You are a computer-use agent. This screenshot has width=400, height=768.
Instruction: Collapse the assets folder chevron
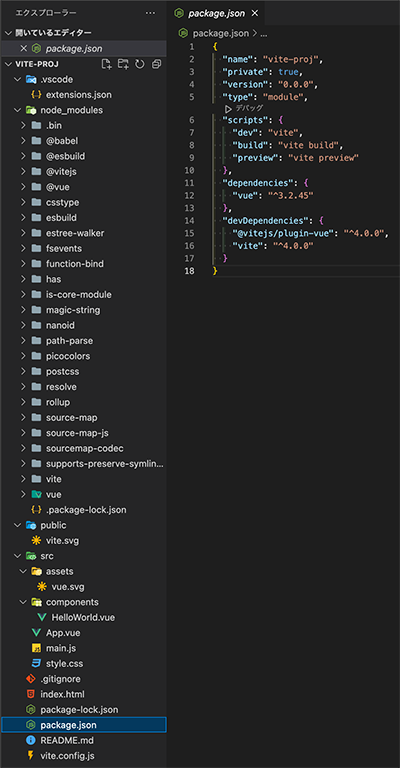(x=23, y=571)
